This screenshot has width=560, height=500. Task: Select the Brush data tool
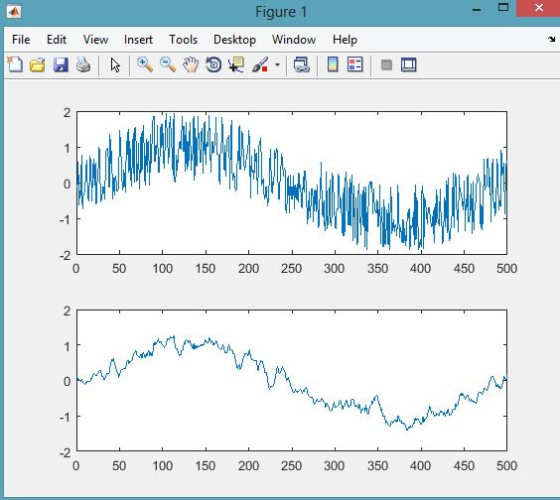pos(260,65)
